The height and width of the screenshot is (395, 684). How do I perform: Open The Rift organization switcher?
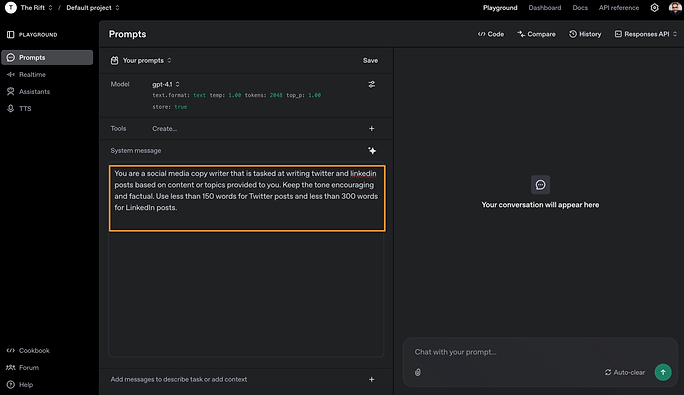click(37, 7)
